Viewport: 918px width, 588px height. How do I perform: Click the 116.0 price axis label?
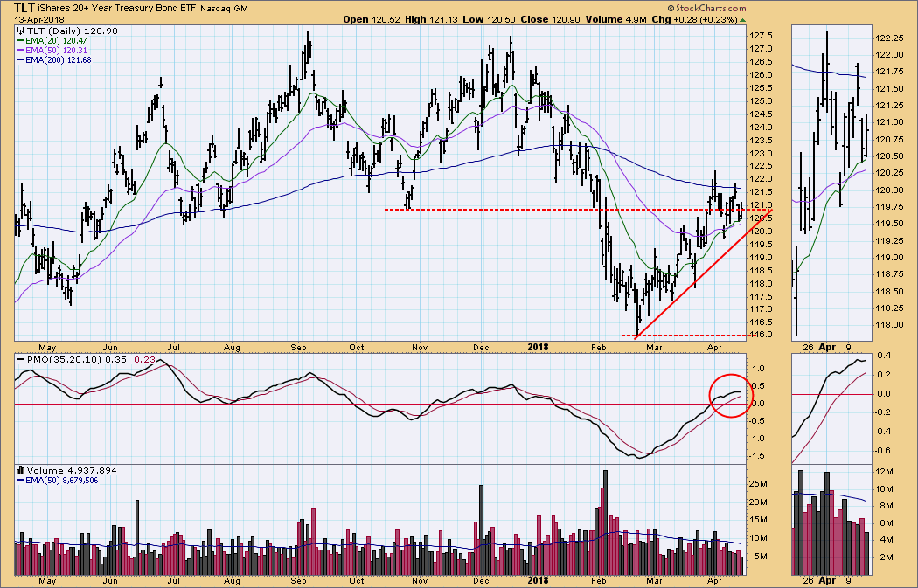[x=760, y=335]
